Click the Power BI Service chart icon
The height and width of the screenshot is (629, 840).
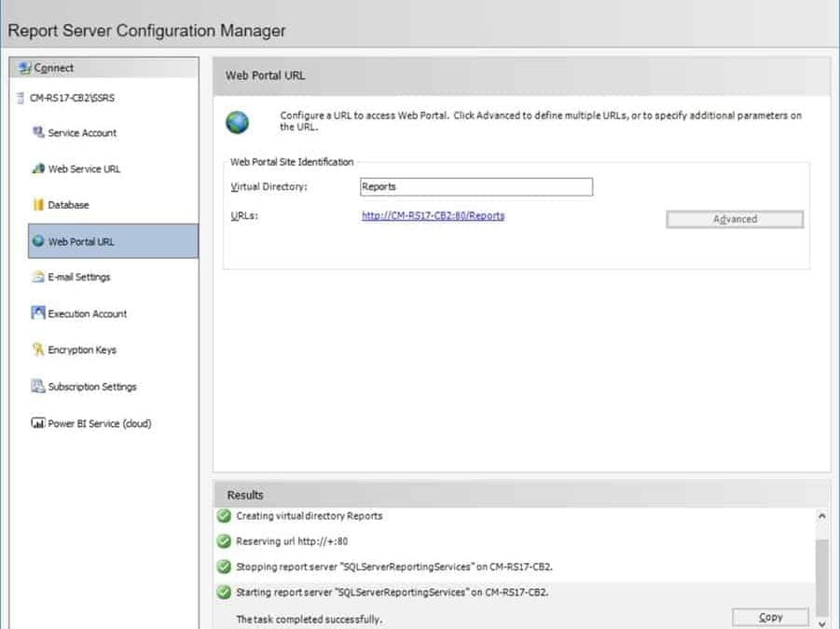coord(38,423)
